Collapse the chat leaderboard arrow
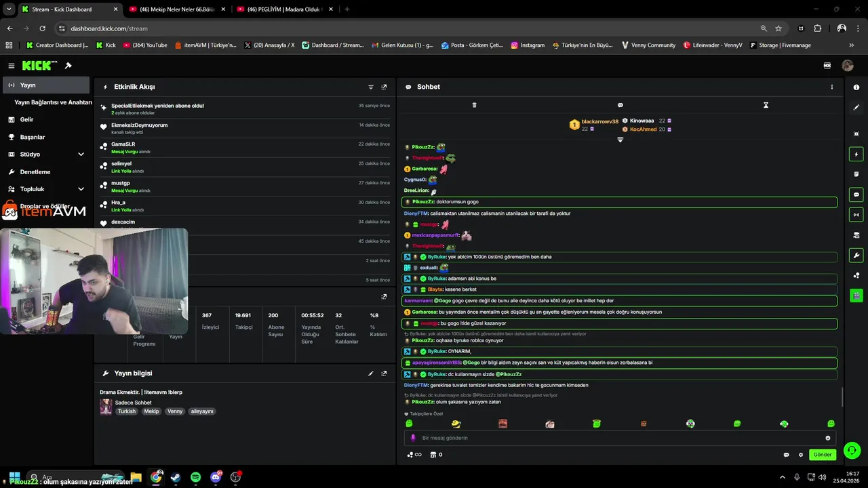Screen dimensions: 868x488 point(620,140)
